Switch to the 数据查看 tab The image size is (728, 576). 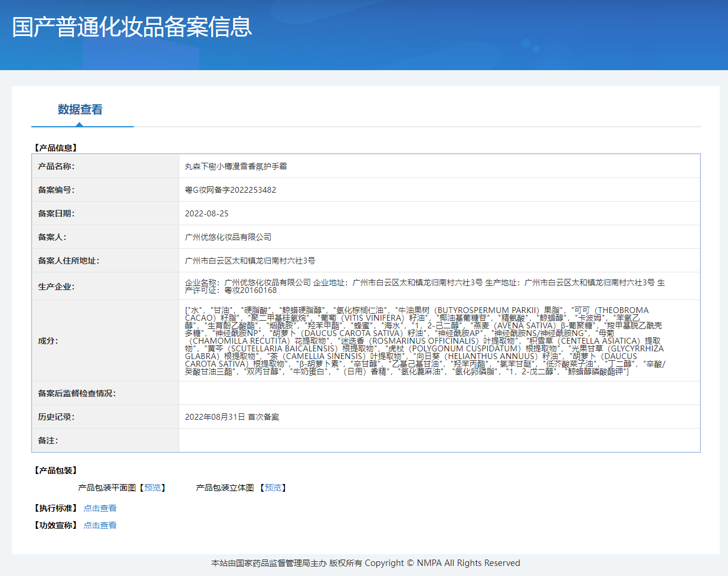[80, 110]
